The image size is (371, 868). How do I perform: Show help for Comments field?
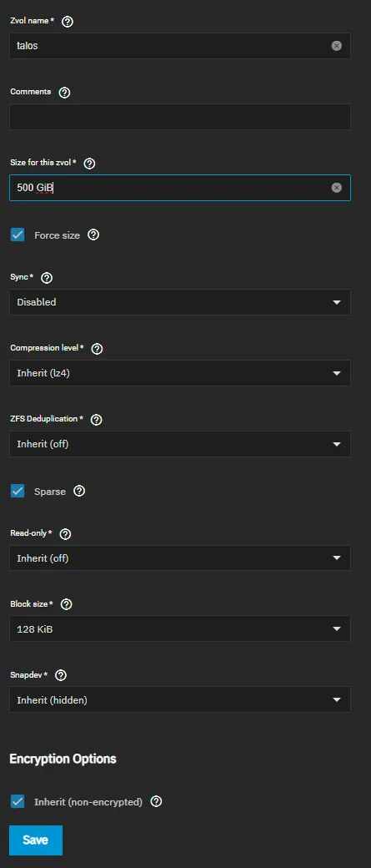click(x=64, y=93)
